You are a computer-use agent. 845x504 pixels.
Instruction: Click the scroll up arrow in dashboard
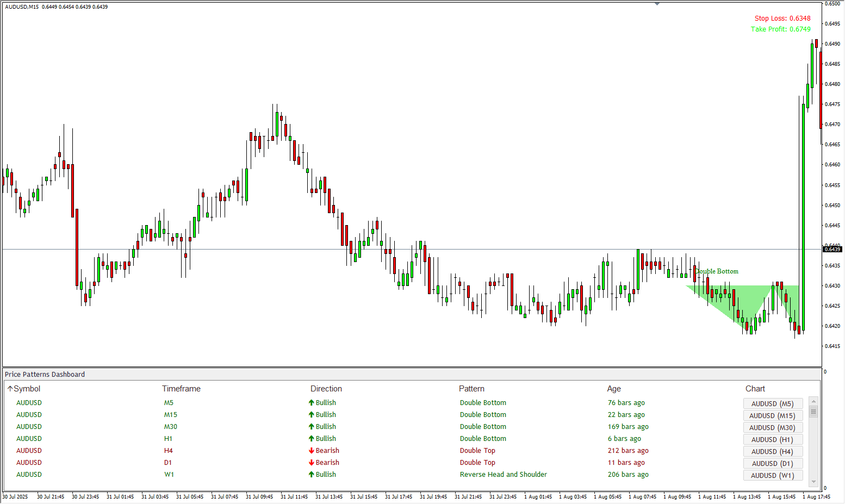pos(813,402)
